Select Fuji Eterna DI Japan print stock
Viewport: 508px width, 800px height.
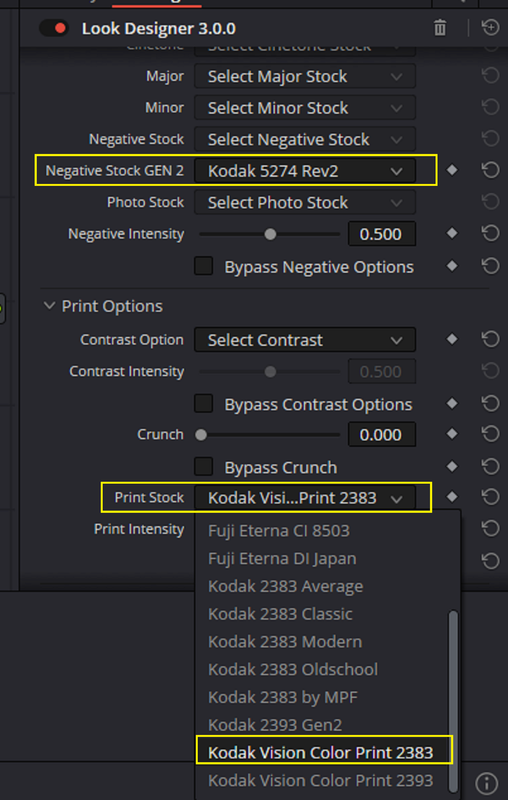point(282,559)
